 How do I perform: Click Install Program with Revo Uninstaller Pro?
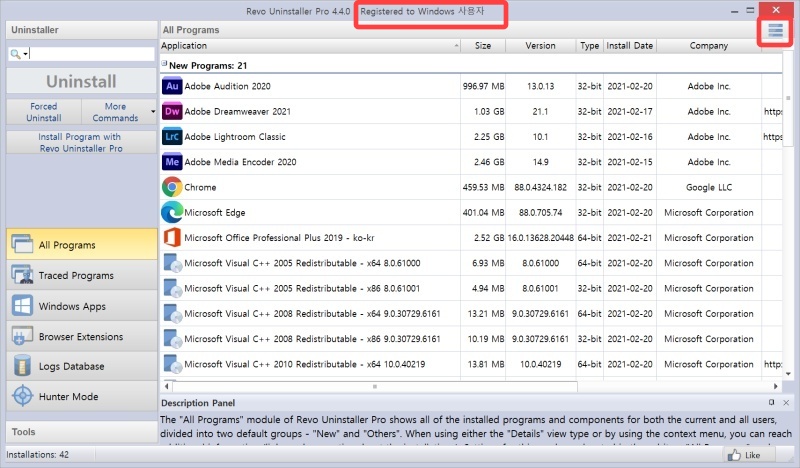(82, 142)
